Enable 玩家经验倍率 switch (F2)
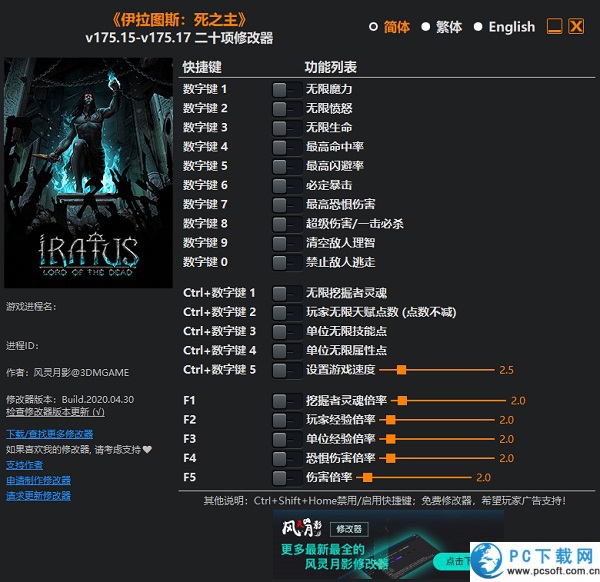 [287, 421]
